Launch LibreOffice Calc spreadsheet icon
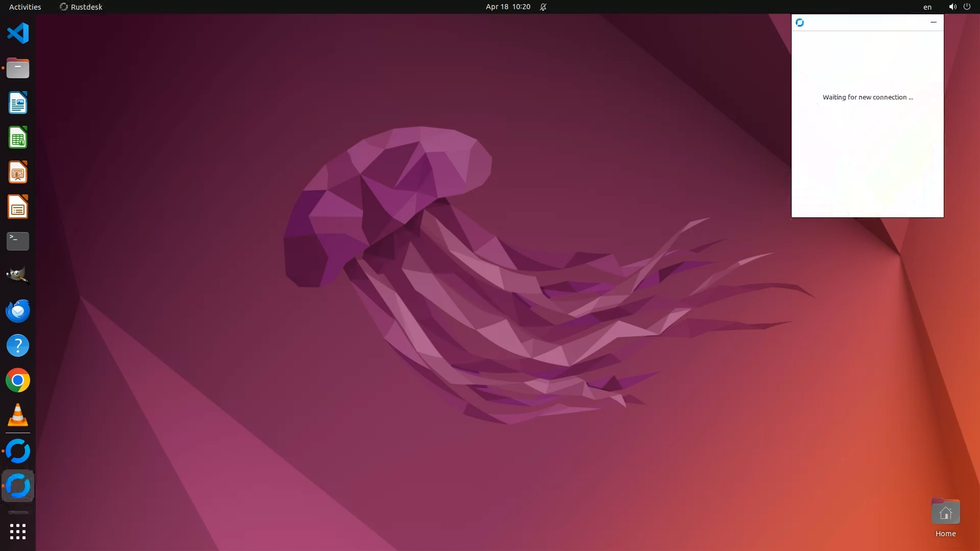The height and width of the screenshot is (551, 980). [x=18, y=138]
